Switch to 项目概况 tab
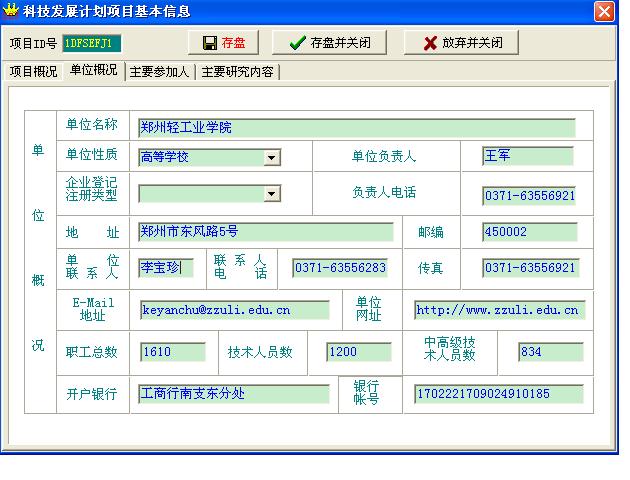Viewport: 630px width, 480px height. (x=33, y=72)
